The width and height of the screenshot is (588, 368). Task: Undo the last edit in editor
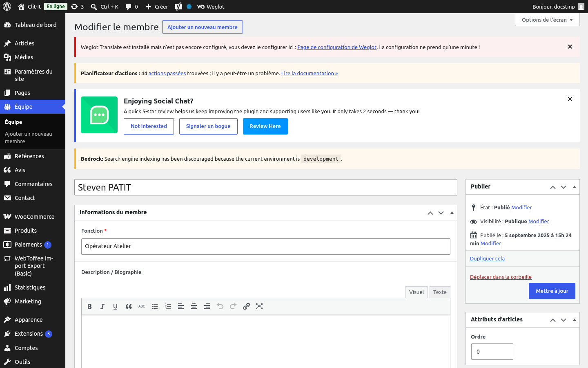[220, 306]
